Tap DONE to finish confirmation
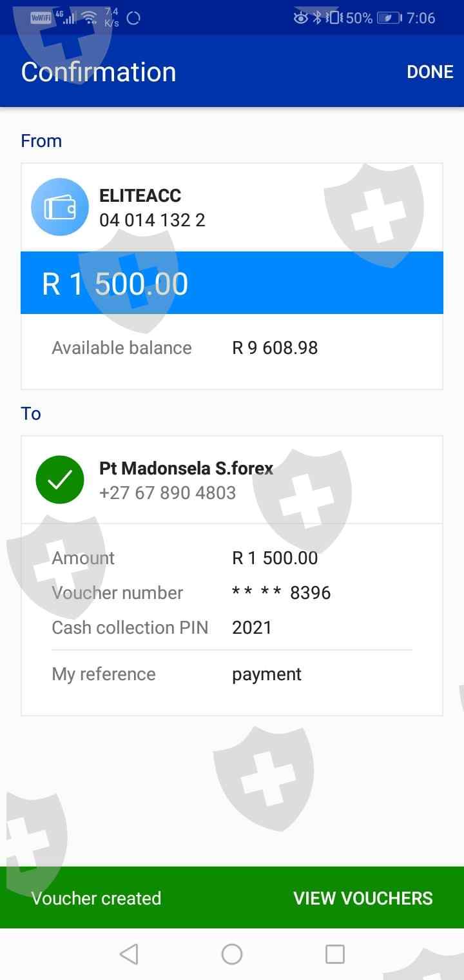This screenshot has width=464, height=980. pos(430,72)
